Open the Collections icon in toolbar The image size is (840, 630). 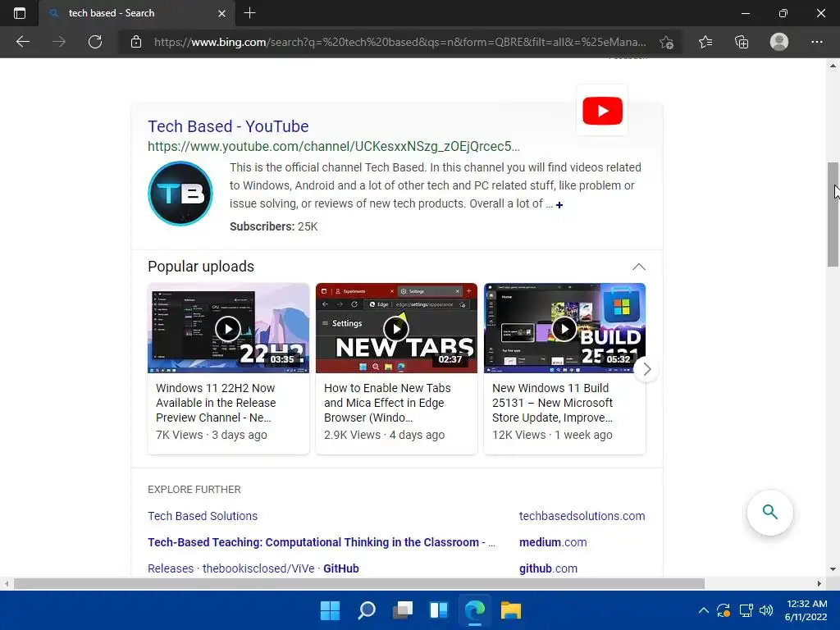[x=742, y=42]
